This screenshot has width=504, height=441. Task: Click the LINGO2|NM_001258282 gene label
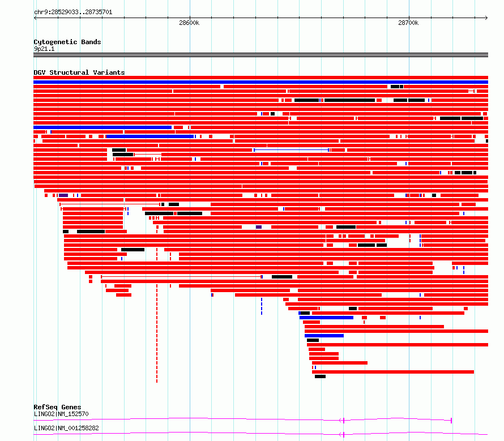click(66, 428)
